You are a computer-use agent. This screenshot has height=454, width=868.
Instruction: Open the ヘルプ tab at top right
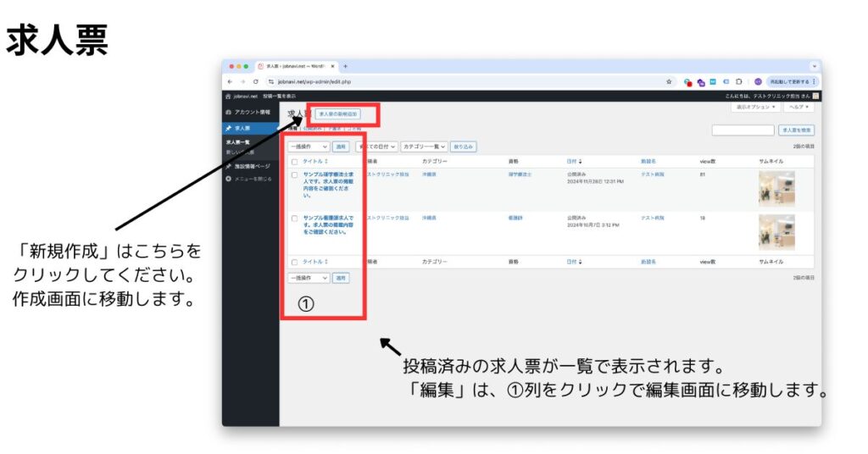[x=798, y=108]
